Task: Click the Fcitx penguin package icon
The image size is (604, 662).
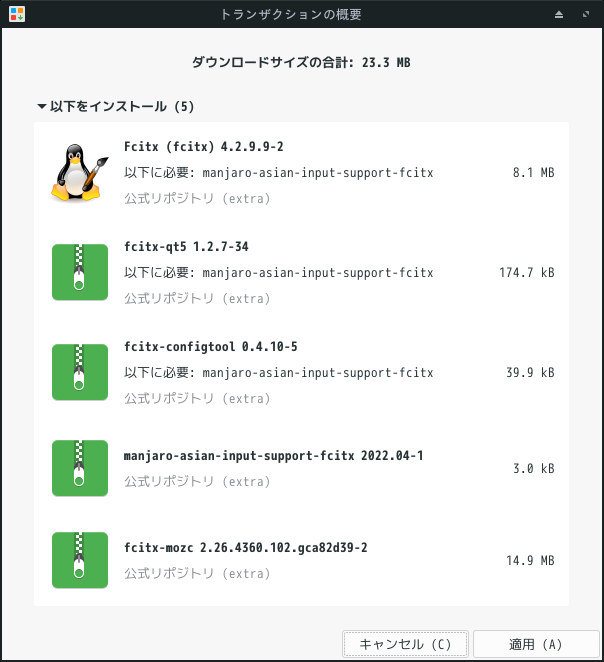Action: (x=80, y=172)
